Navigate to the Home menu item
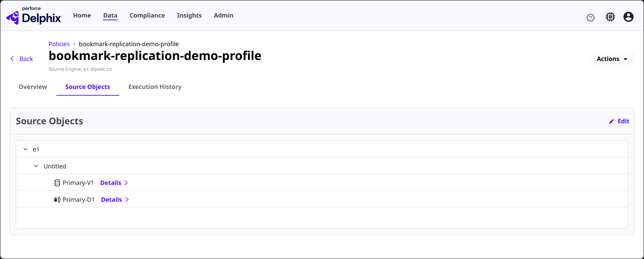Image resolution: width=644 pixels, height=259 pixels. point(82,15)
